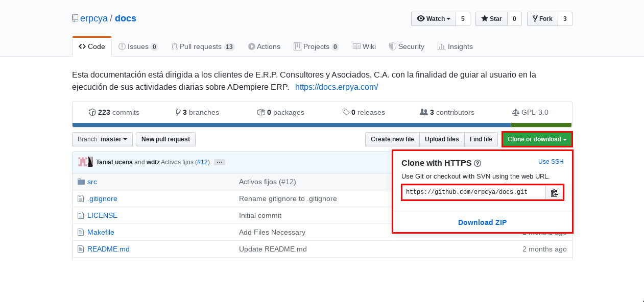Viewport: 644px width, 302px height.
Task: Click the language statistics color bar
Action: [x=322, y=124]
